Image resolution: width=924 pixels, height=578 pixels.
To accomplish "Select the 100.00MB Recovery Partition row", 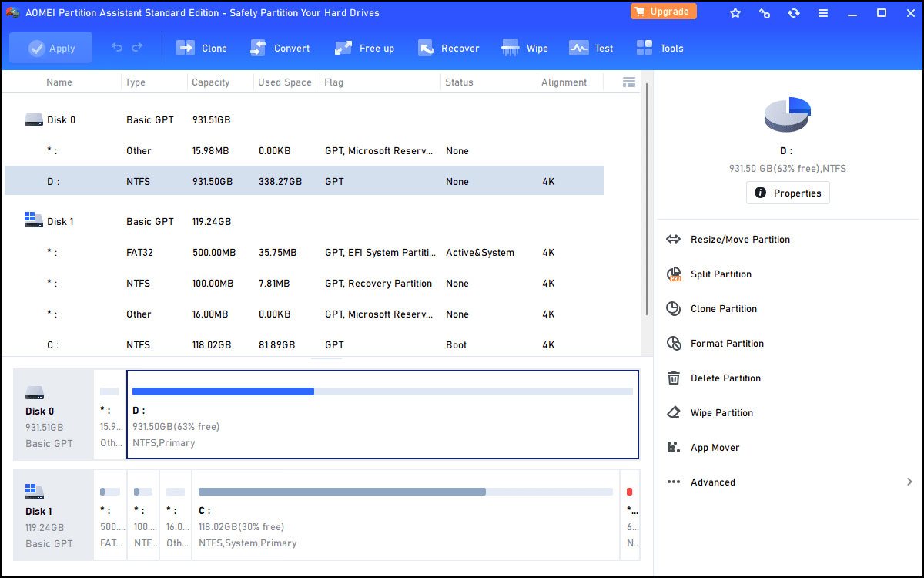I will point(304,284).
